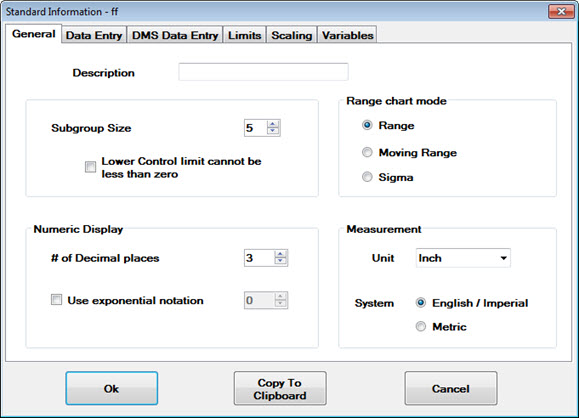Open the Unit dropdown arrow
Image resolution: width=579 pixels, height=418 pixels.
coord(503,258)
